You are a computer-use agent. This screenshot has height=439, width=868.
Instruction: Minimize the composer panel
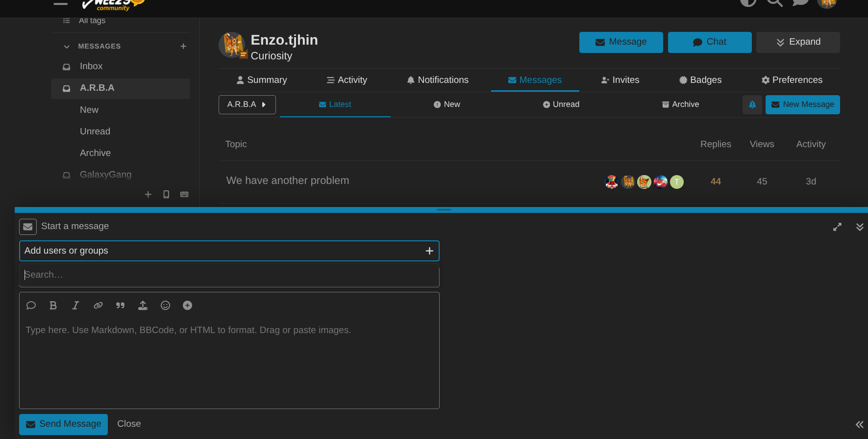(x=860, y=227)
